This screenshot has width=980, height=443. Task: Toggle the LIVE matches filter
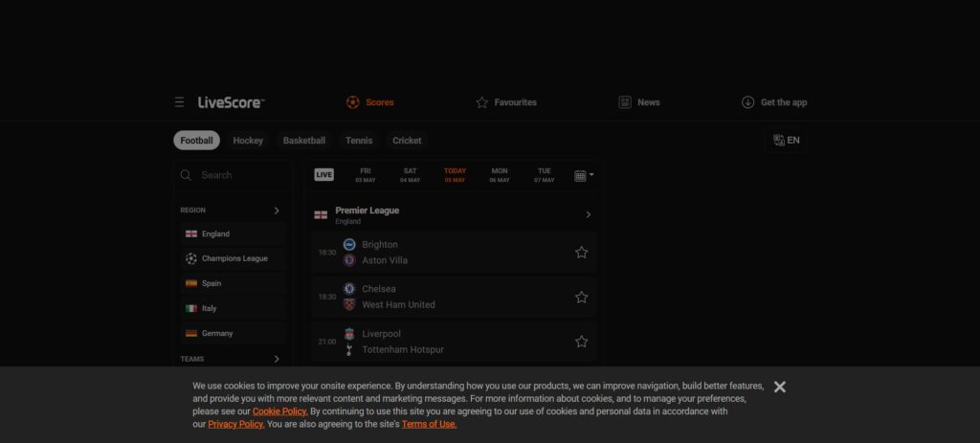point(323,175)
